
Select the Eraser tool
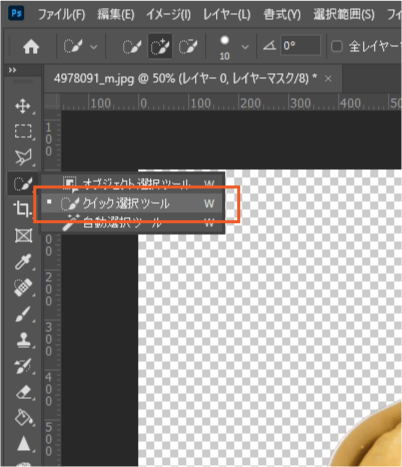click(23, 392)
